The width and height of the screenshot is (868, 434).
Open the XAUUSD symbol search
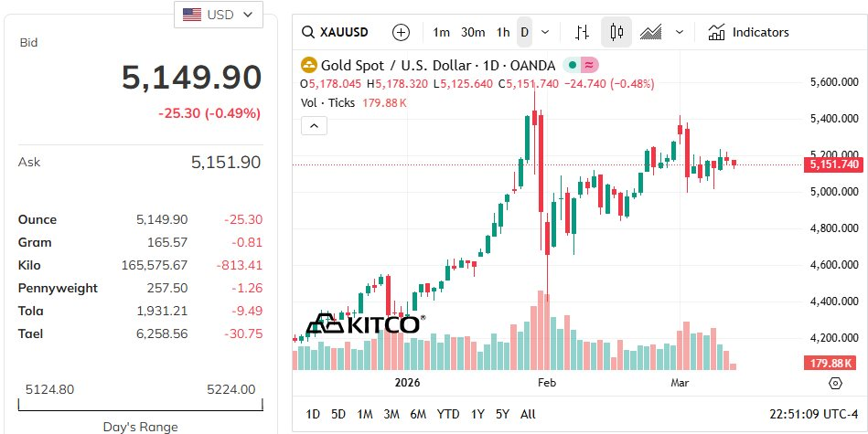click(335, 32)
